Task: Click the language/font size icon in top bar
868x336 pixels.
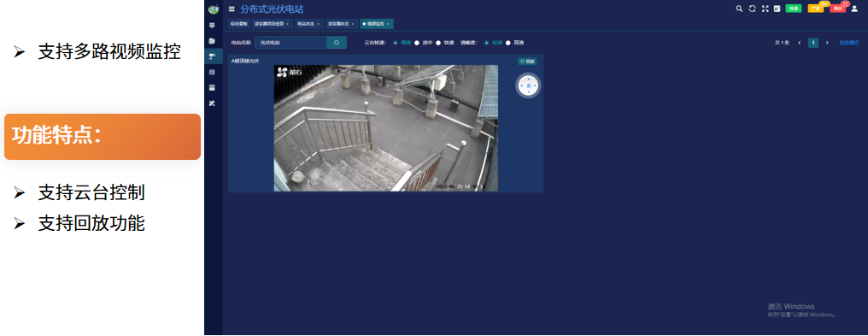Action: 777,9
